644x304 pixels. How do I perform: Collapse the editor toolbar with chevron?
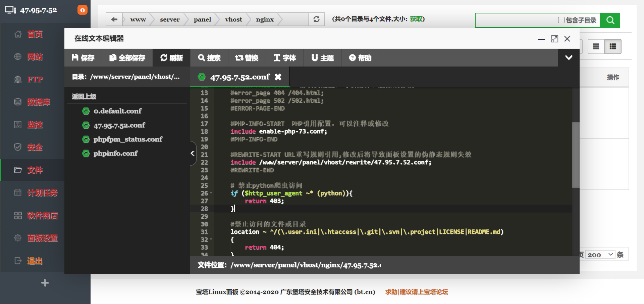point(569,57)
